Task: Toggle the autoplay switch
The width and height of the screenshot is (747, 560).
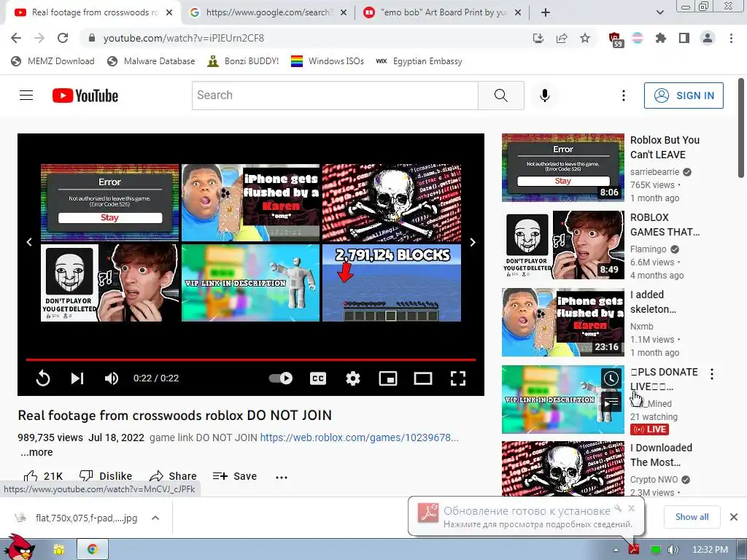Action: [x=281, y=378]
